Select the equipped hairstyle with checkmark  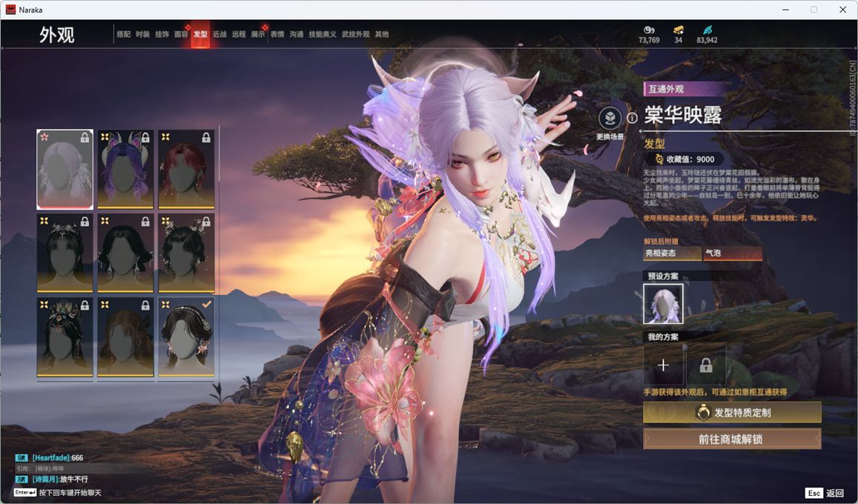(186, 337)
